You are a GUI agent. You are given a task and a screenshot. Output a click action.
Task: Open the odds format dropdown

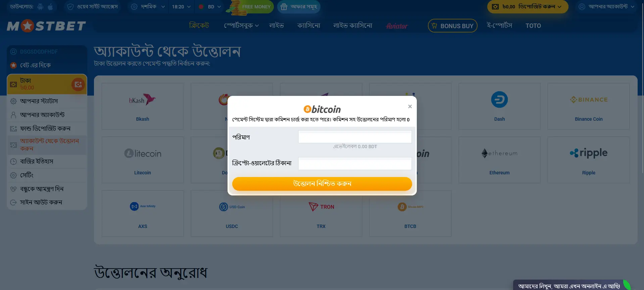148,7
